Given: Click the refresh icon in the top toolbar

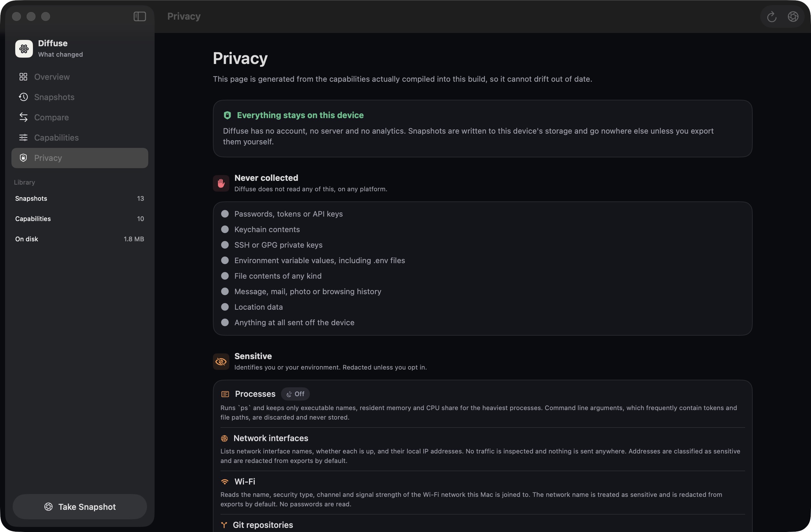Looking at the screenshot, I should pos(771,16).
